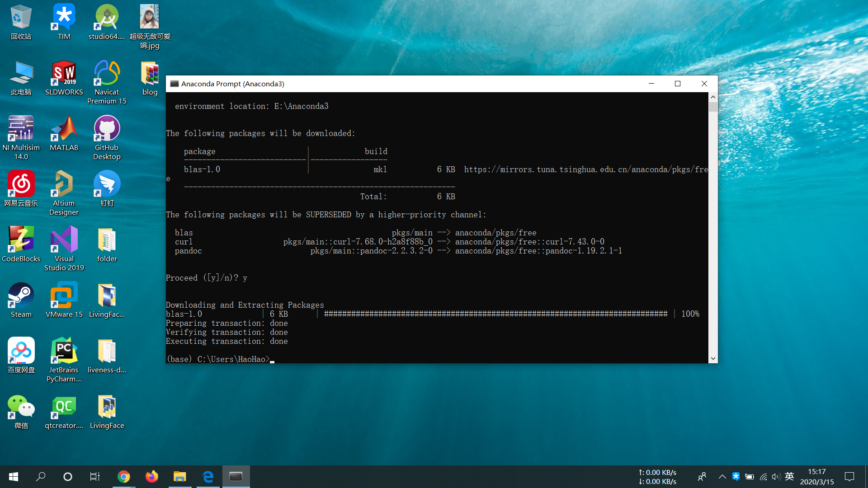
Task: Switch the input language indicator 英
Action: pyautogui.click(x=789, y=476)
